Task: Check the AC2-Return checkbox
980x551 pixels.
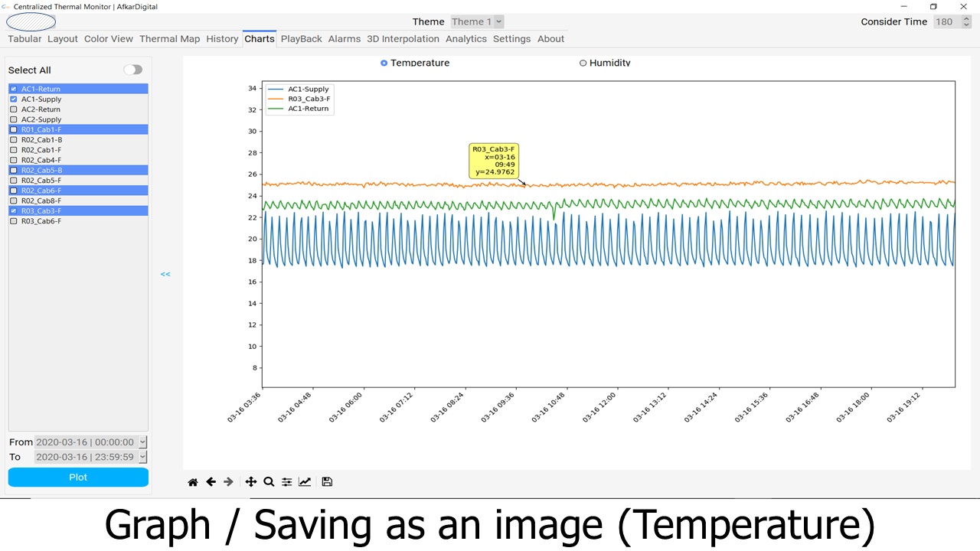Action: (14, 109)
